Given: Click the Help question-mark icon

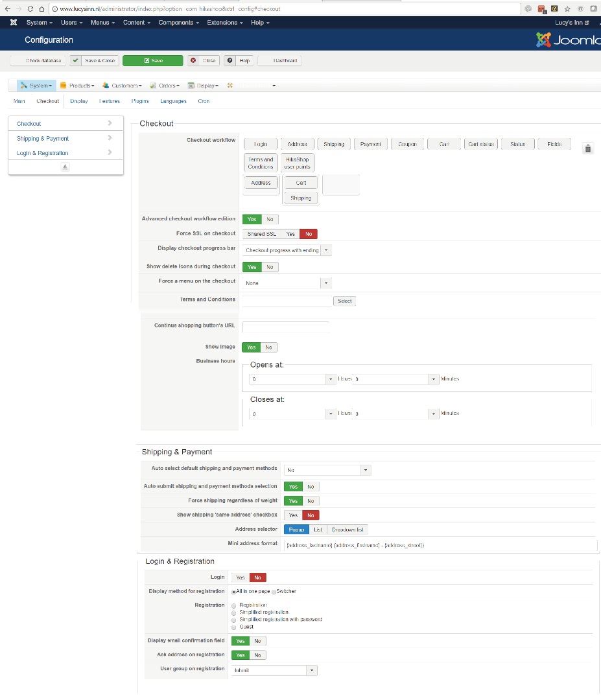Looking at the screenshot, I should (x=230, y=60).
